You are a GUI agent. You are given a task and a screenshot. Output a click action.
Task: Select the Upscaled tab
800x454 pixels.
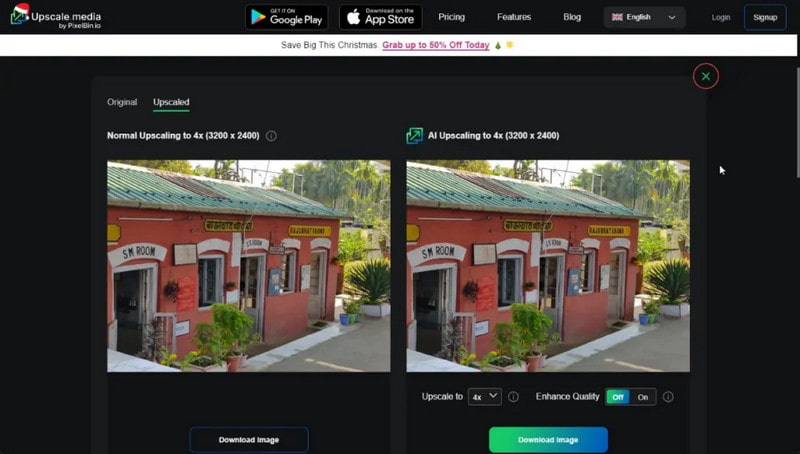point(171,102)
